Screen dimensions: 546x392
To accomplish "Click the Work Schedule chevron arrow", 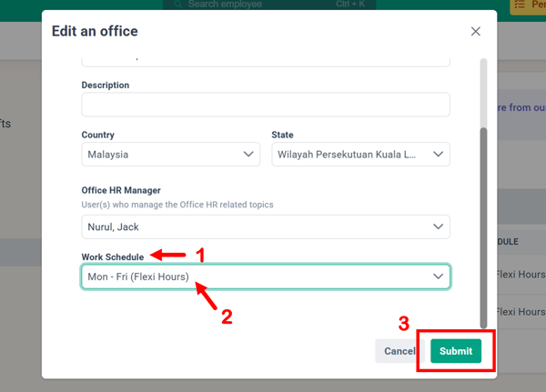I will pos(439,276).
